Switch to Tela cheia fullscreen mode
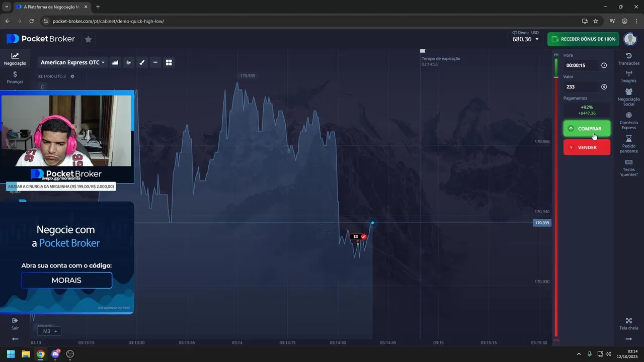This screenshot has height=362, width=644. click(x=629, y=324)
